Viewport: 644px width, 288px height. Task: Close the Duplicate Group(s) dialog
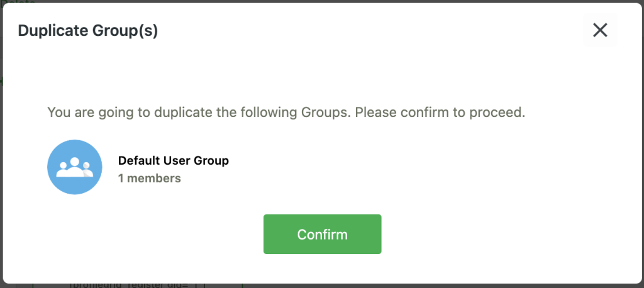(600, 30)
